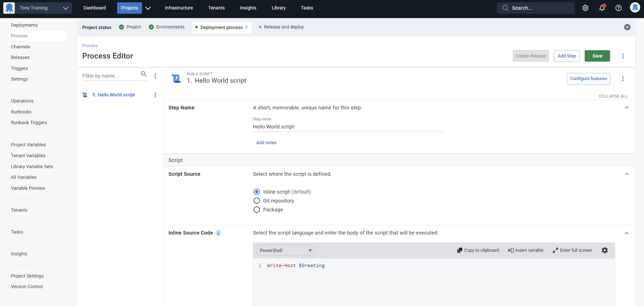Open the overflow menu beside Configure features

point(623,78)
